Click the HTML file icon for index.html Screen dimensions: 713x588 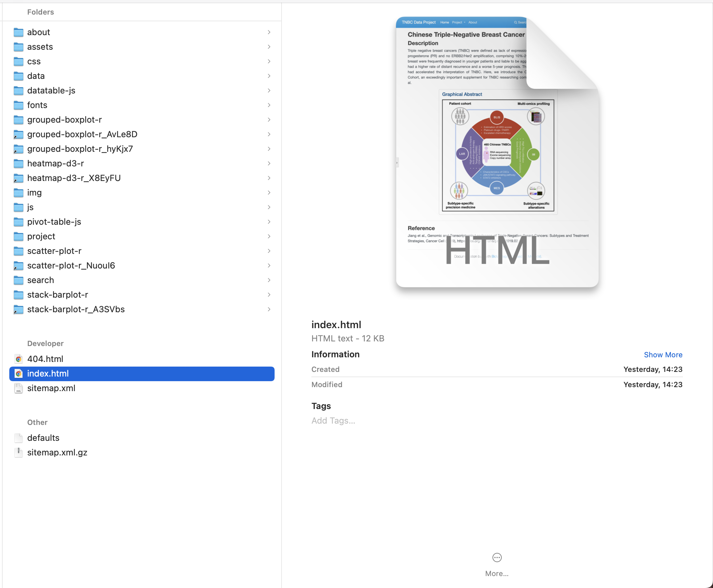pyautogui.click(x=20, y=373)
